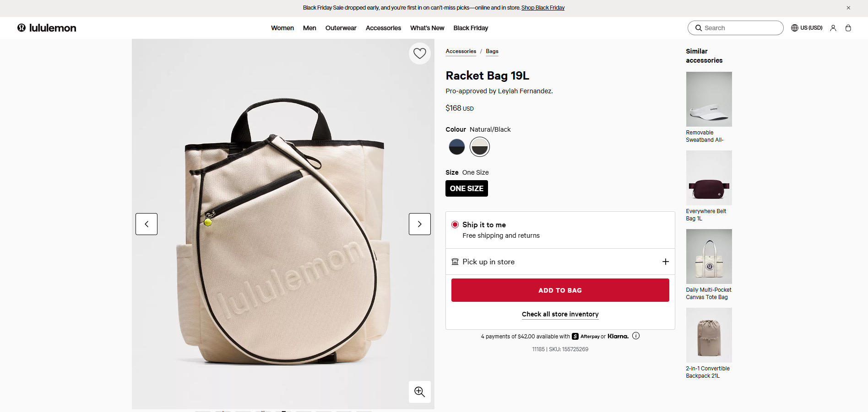Open the Accessories menu
Viewport: 868px width, 412px height.
pyautogui.click(x=383, y=28)
